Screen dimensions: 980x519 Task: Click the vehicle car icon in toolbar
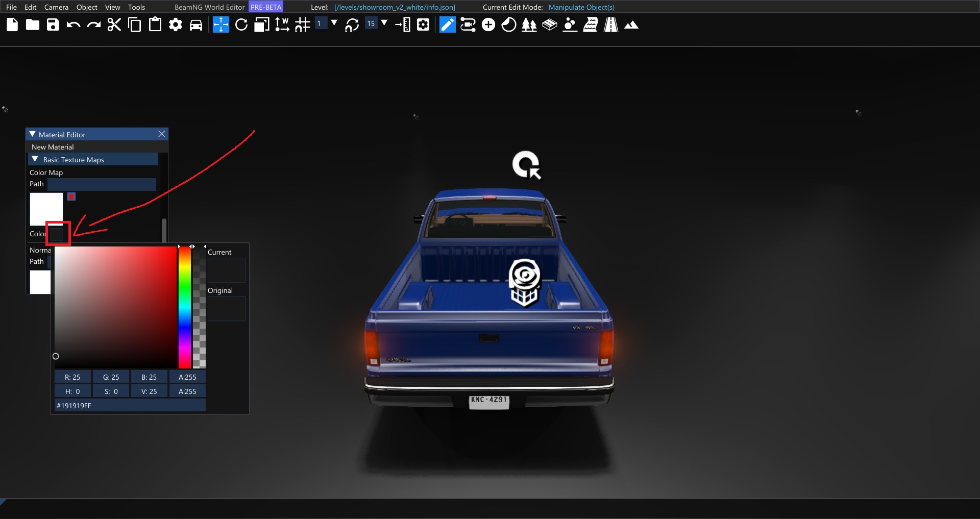pos(196,24)
